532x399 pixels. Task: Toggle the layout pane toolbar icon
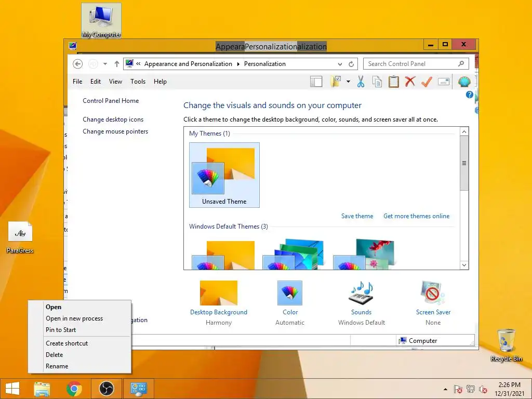coord(316,82)
